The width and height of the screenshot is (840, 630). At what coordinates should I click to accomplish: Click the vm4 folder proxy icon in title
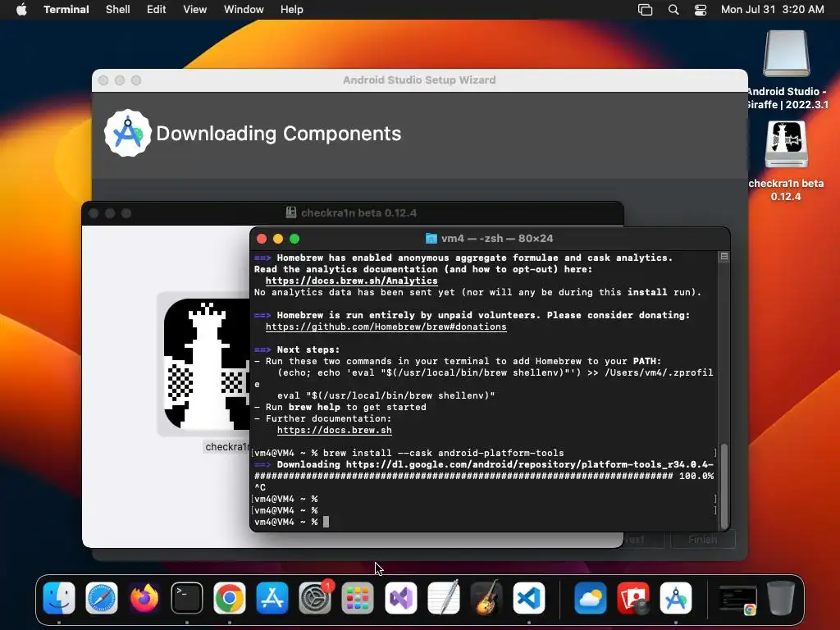pos(431,239)
